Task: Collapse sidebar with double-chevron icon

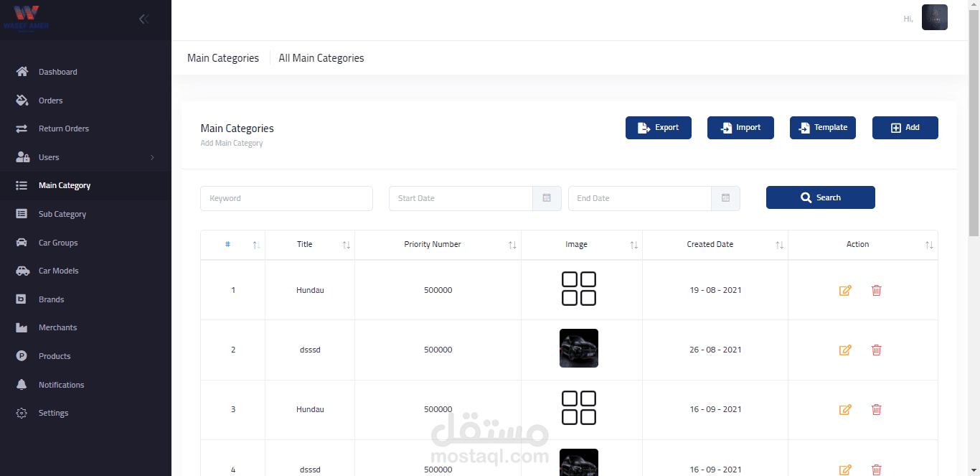Action: click(144, 19)
